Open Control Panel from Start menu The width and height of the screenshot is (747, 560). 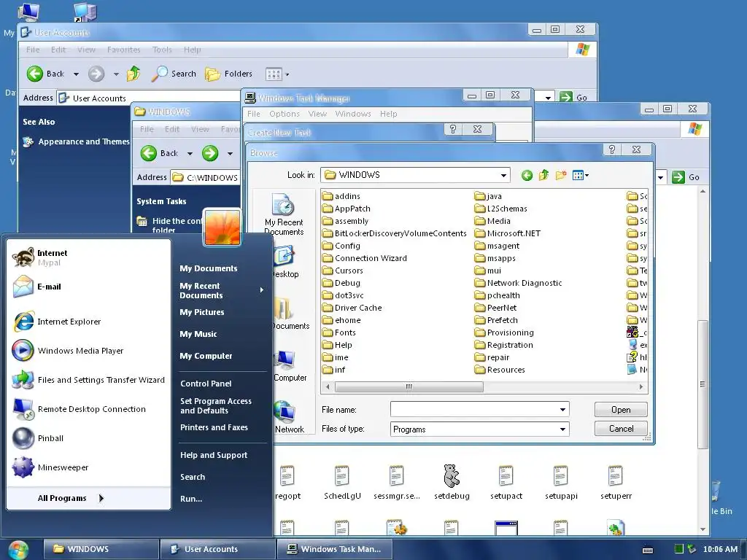tap(206, 384)
